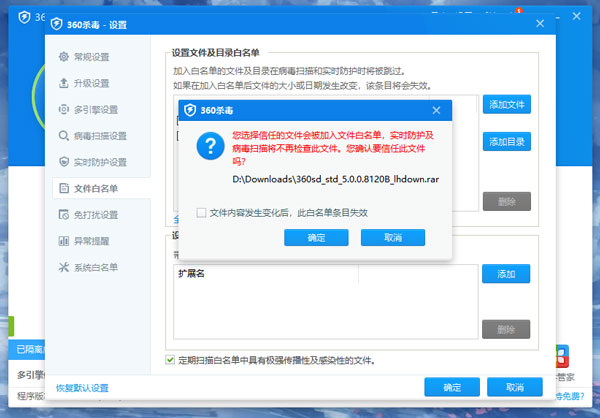This screenshot has height=418, width=600.
Task: Click the blue question mark icon
Action: (x=210, y=146)
